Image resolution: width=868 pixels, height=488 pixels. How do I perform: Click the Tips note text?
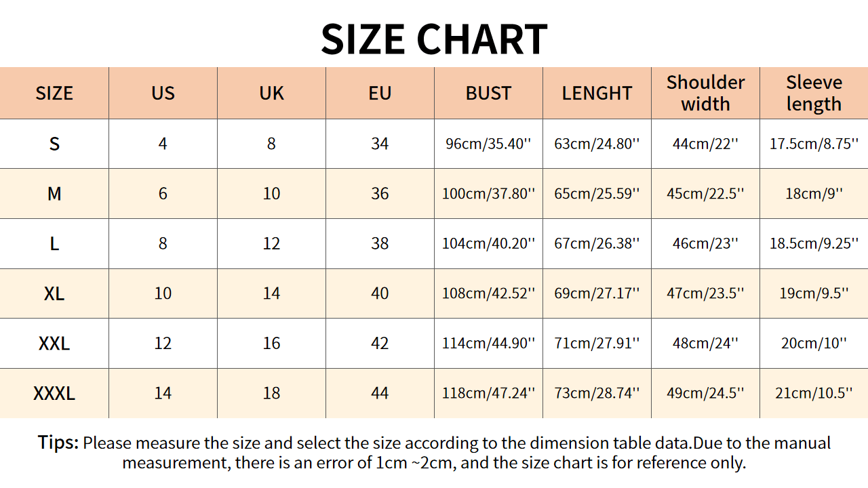[x=434, y=453]
